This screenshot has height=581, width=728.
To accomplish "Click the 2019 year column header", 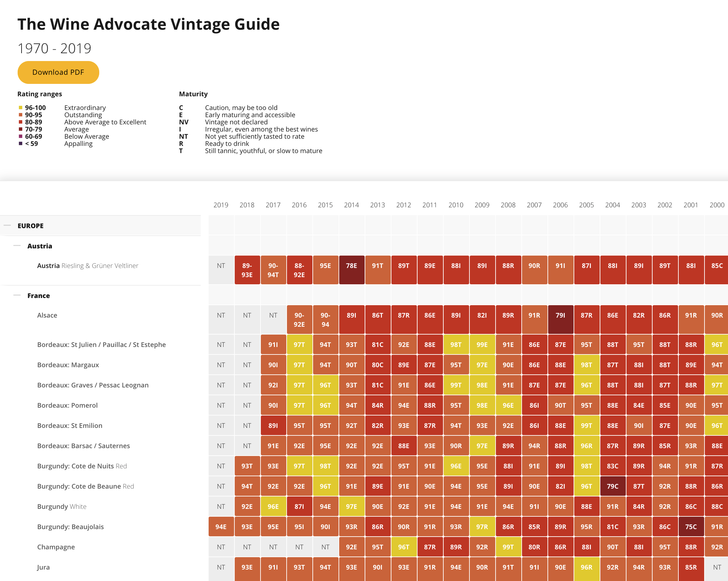I will pos(221,205).
